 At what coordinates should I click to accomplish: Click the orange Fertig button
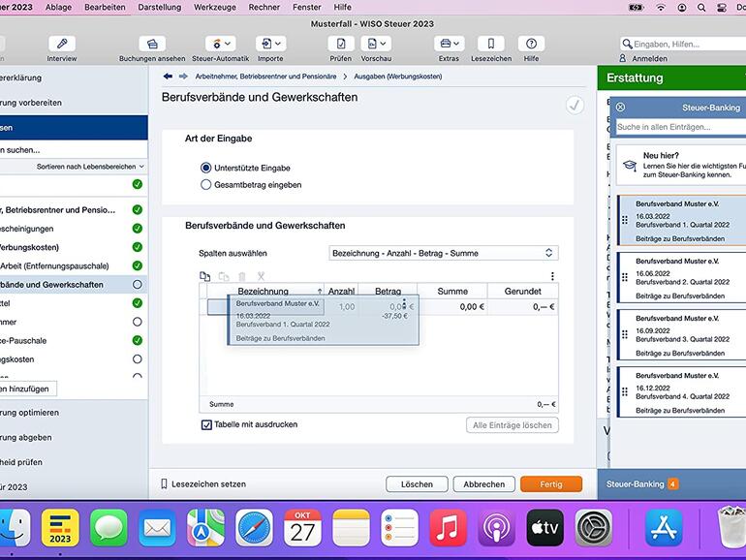[550, 484]
